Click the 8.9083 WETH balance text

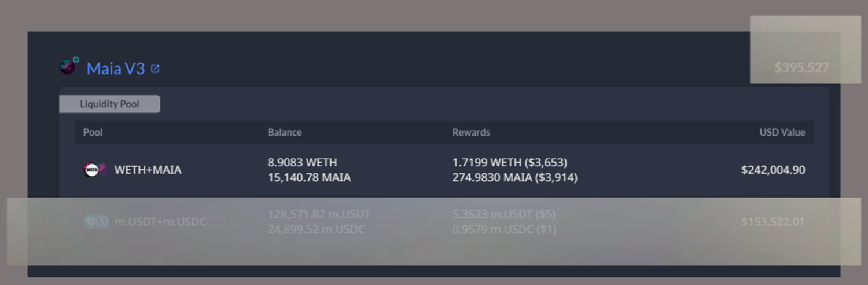pyautogui.click(x=302, y=162)
